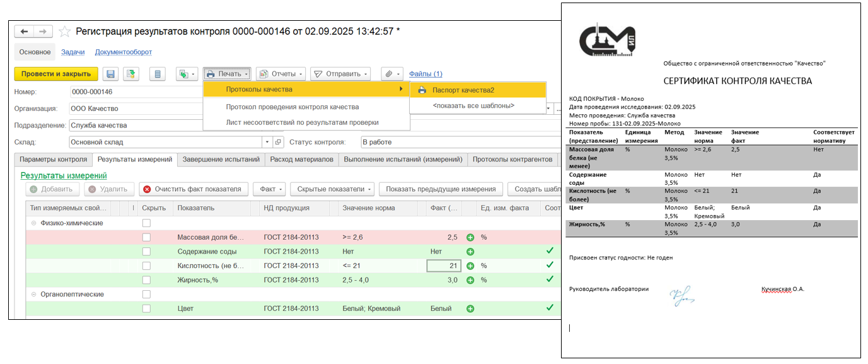Toggle Скрыть checkbox for Массовая доля белка
Viewport: 868px width, 364px height.
coord(147,238)
